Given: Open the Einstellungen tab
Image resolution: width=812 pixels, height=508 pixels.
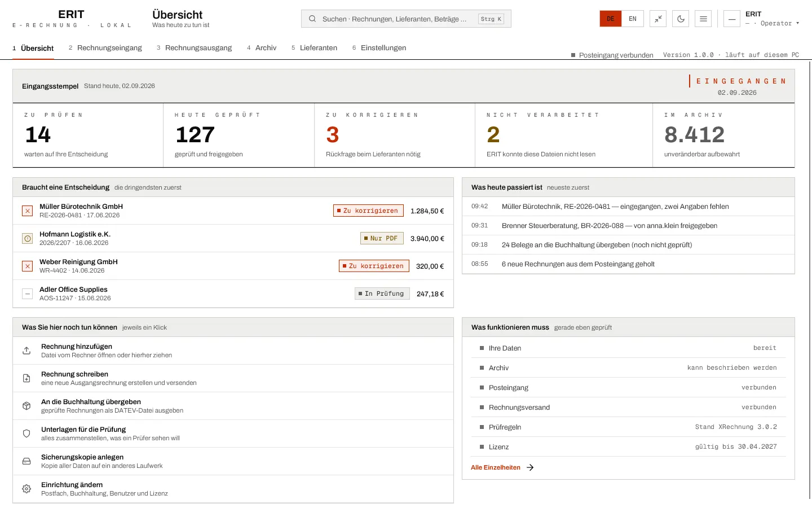Looking at the screenshot, I should click(379, 48).
